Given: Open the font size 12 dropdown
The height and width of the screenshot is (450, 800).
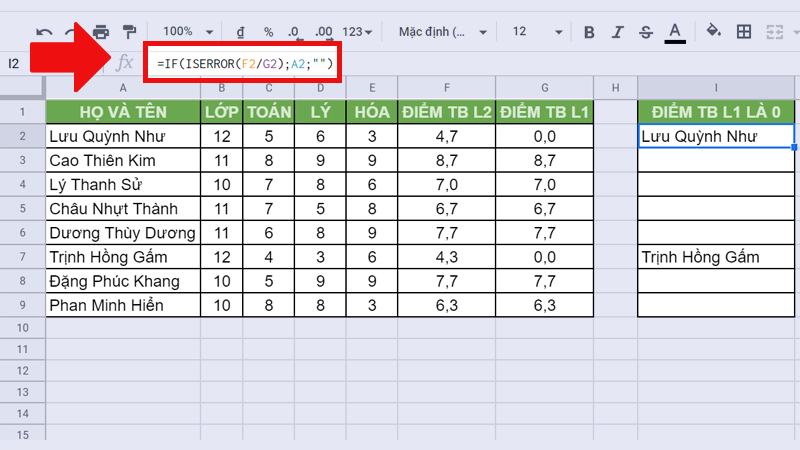Looking at the screenshot, I should coord(535,31).
